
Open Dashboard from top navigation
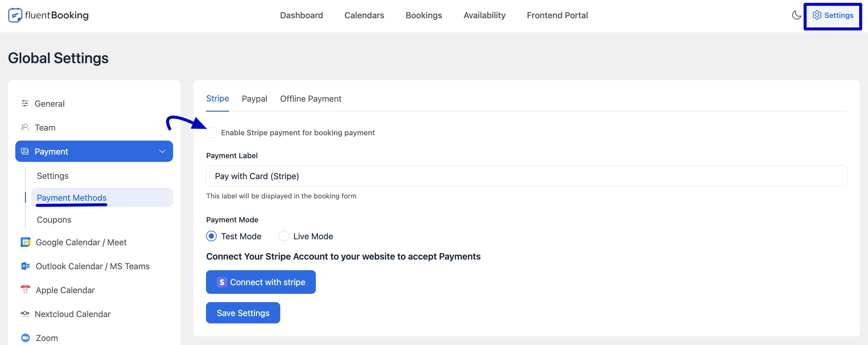301,15
